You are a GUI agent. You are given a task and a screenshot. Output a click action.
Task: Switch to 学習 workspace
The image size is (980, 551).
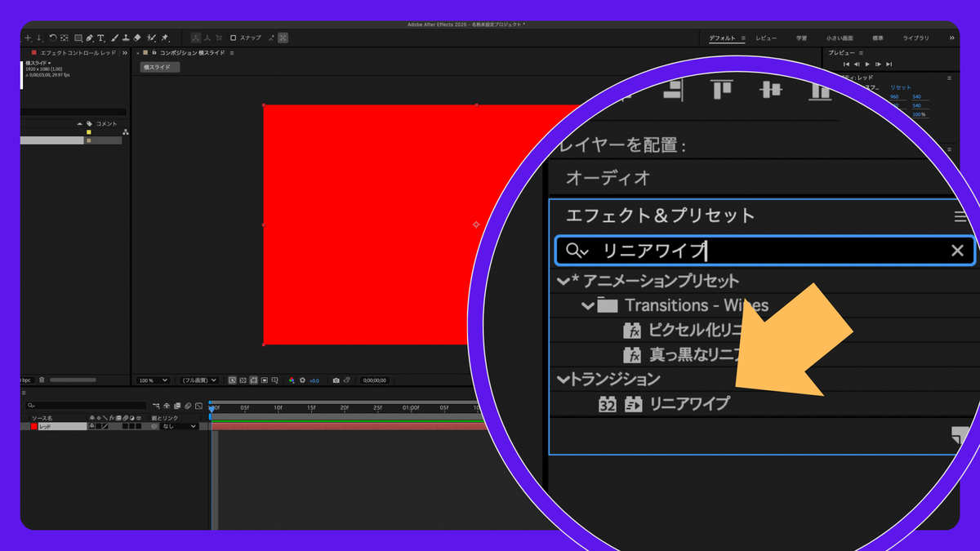pos(801,38)
